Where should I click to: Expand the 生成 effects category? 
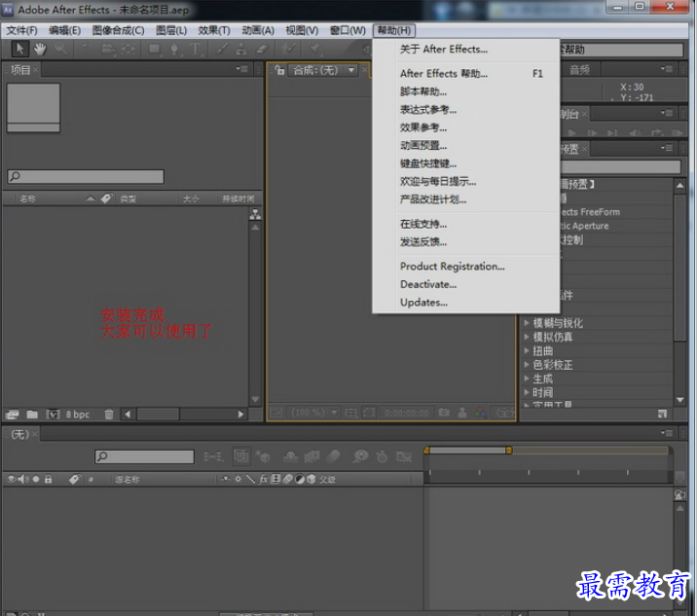pyautogui.click(x=527, y=379)
